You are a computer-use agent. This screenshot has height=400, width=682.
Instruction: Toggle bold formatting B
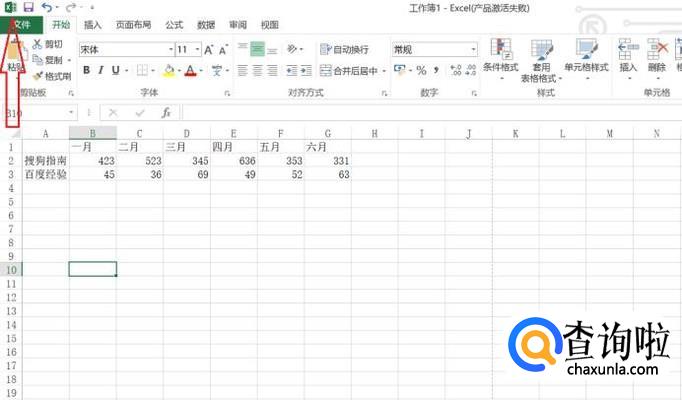tap(86, 70)
